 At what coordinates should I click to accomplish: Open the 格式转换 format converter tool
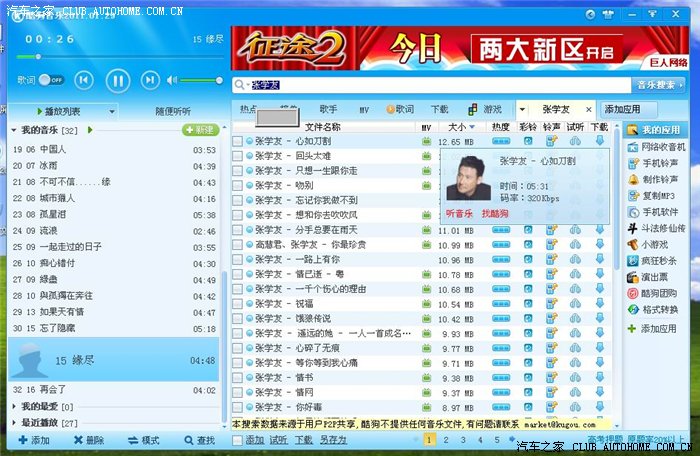659,311
